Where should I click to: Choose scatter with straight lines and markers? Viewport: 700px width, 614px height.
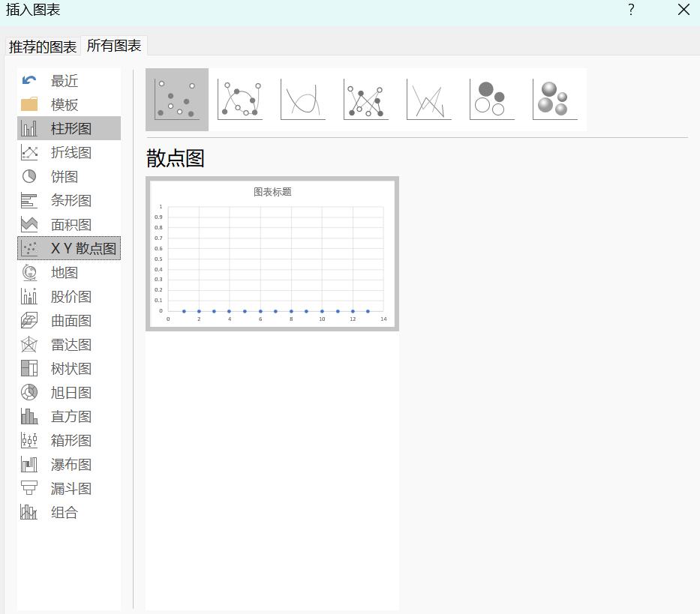366,100
